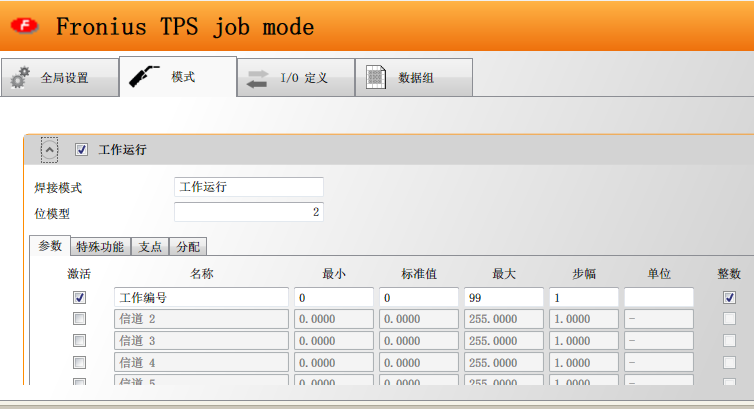Click the 最大 column header

503,274
